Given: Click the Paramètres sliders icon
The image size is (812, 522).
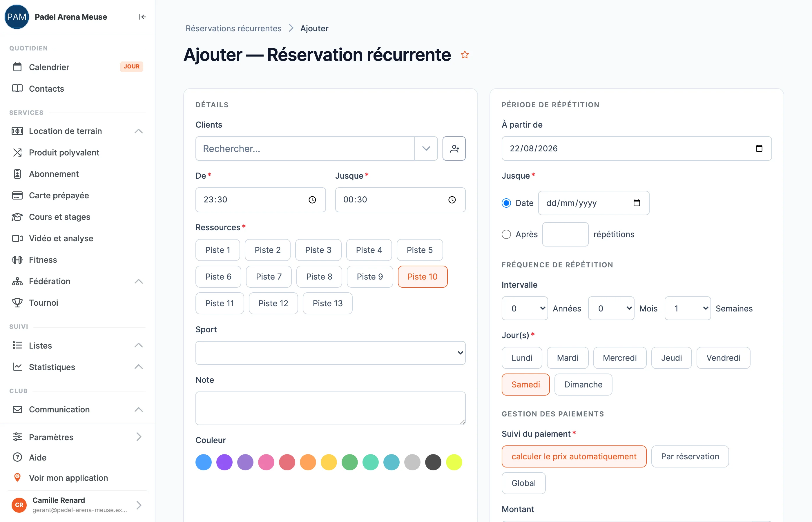Looking at the screenshot, I should (x=17, y=437).
